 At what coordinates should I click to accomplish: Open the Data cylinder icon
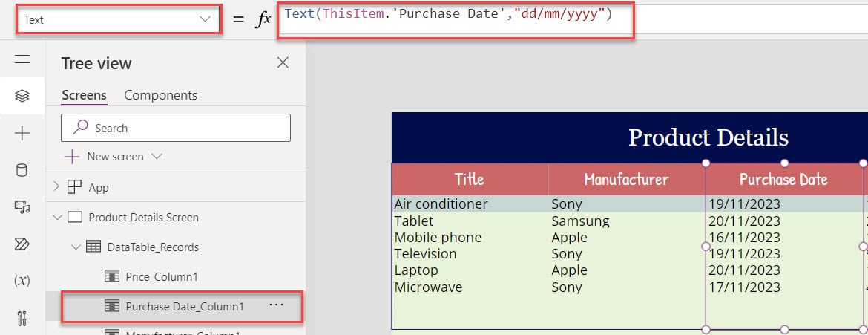click(22, 170)
